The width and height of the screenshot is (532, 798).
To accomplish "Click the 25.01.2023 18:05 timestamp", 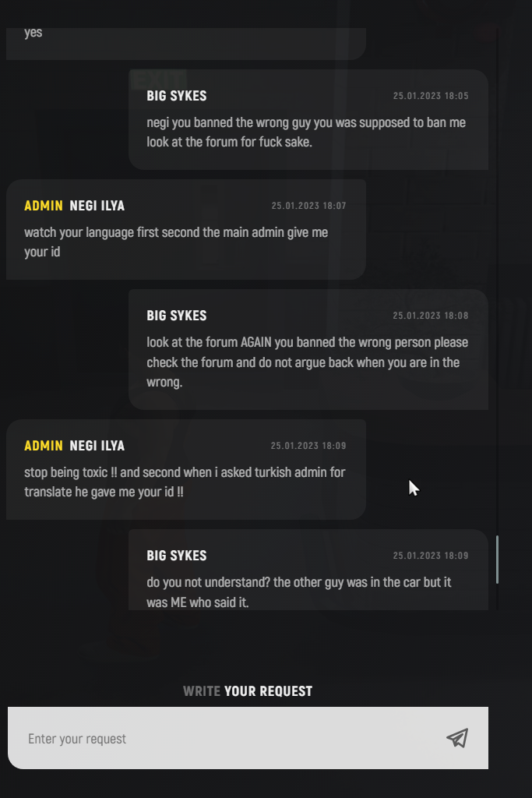I will coord(430,96).
